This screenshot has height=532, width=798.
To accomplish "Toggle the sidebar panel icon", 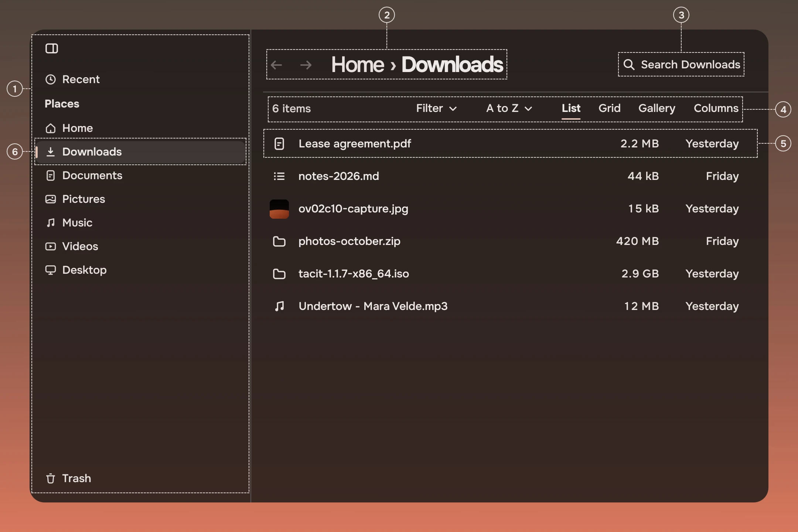I will pos(52,48).
